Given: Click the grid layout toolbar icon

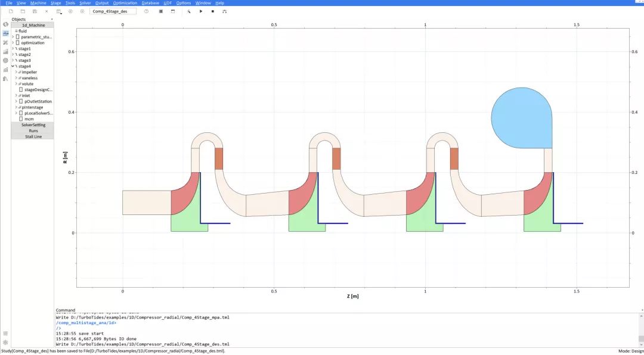Looking at the screenshot, I should click(160, 11).
